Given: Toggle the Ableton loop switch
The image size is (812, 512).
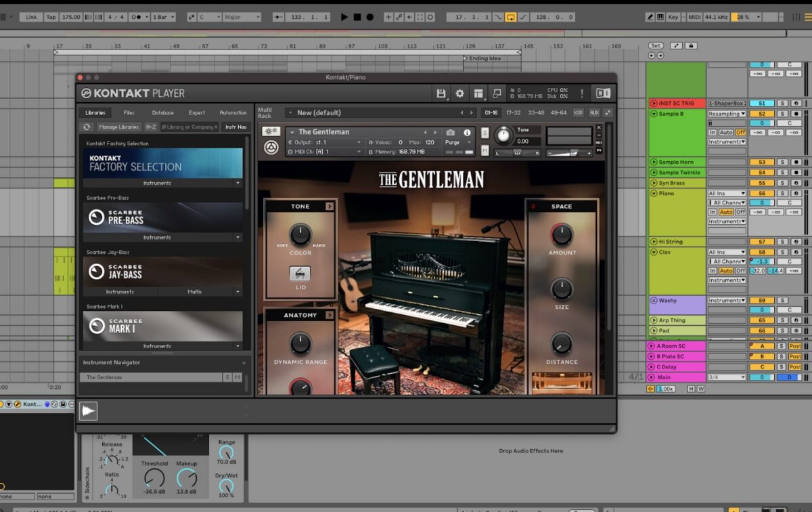Looking at the screenshot, I should point(511,17).
